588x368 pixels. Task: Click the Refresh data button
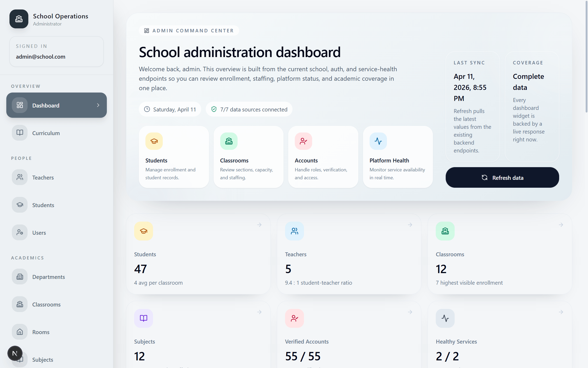(x=502, y=177)
